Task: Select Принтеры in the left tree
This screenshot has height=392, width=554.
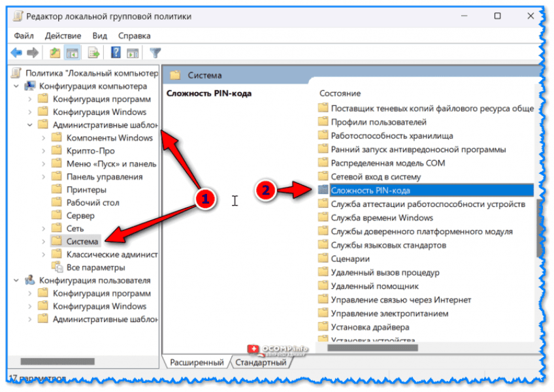Action: pos(86,190)
